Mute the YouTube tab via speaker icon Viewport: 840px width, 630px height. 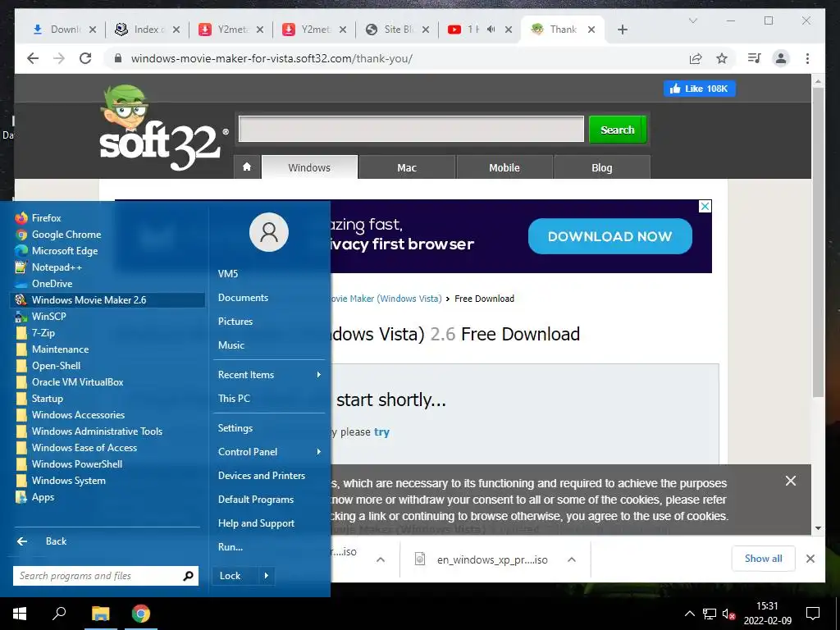click(491, 30)
